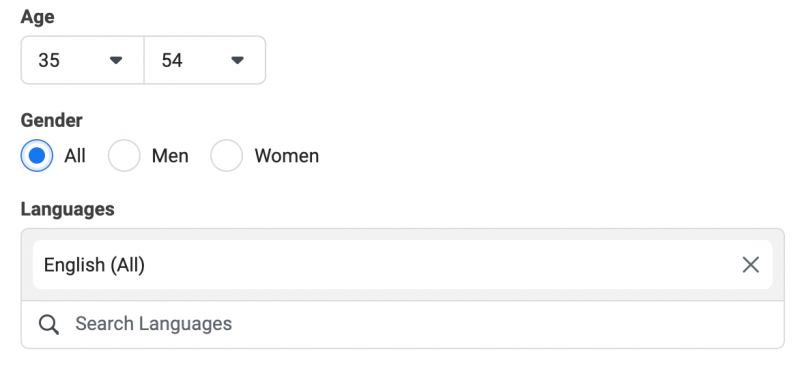Viewport: 800px width, 371px height.
Task: Click the number 35 in age selector
Action: click(x=49, y=61)
